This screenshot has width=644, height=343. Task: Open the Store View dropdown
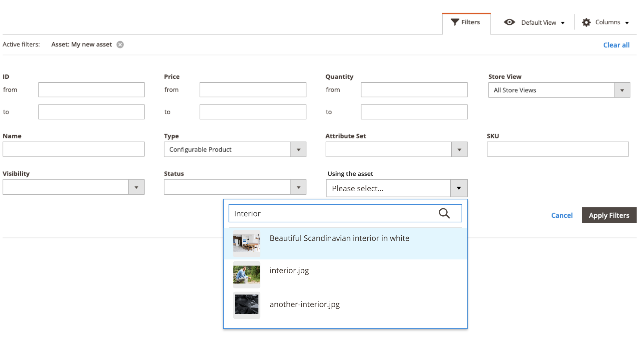pyautogui.click(x=622, y=90)
